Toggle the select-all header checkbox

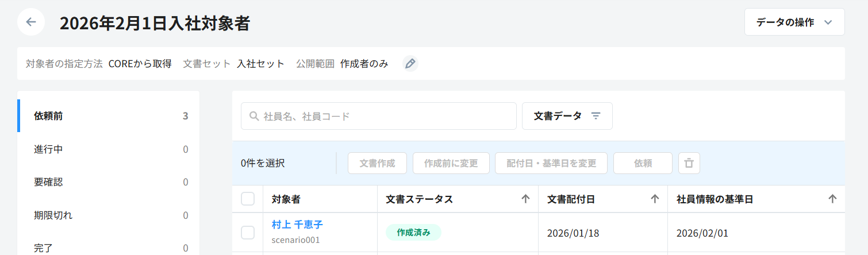(248, 199)
